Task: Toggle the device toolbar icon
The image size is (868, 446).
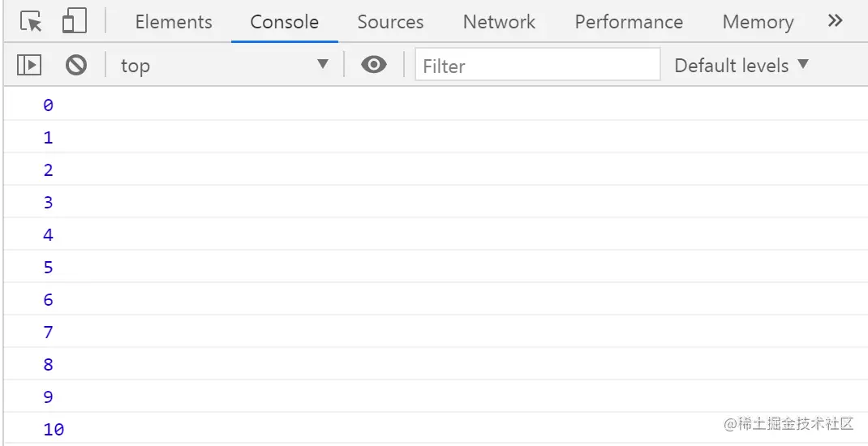Action: (x=74, y=22)
